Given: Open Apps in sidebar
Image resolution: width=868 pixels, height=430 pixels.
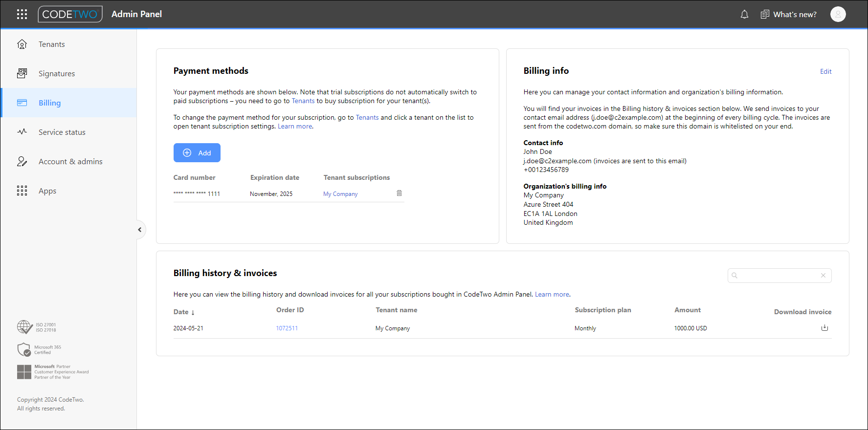Looking at the screenshot, I should pos(68,191).
